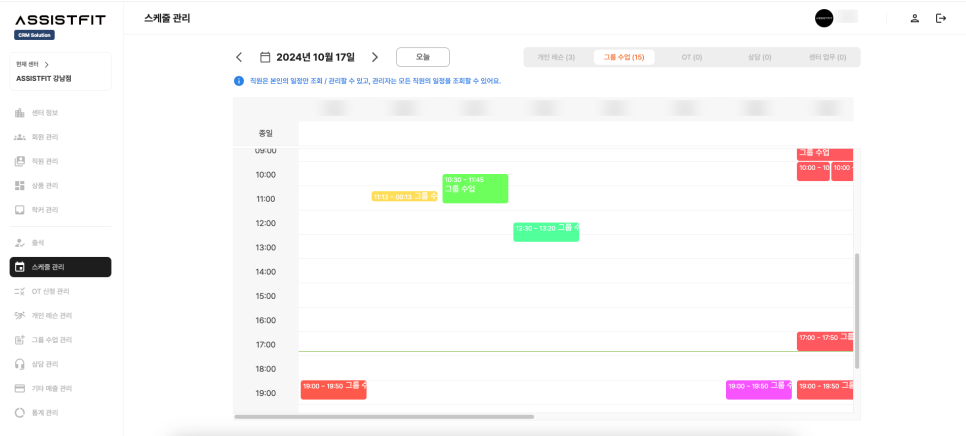Open 상품 관리 sidebar item
The height and width of the screenshot is (436, 966).
click(x=45, y=186)
